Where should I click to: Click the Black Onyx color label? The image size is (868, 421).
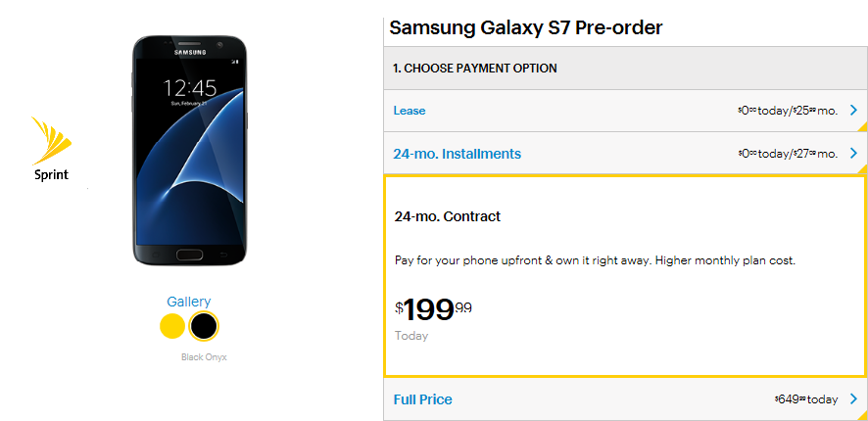[x=204, y=357]
